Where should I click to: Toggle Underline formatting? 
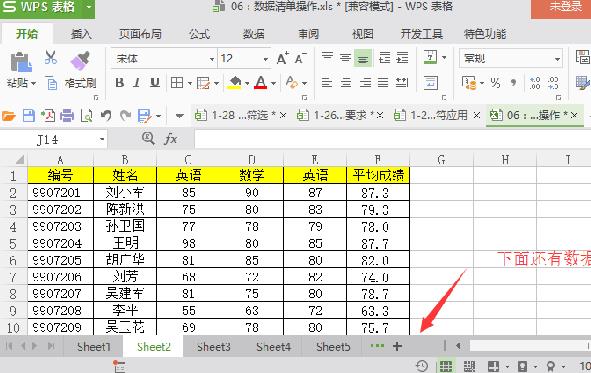point(155,83)
